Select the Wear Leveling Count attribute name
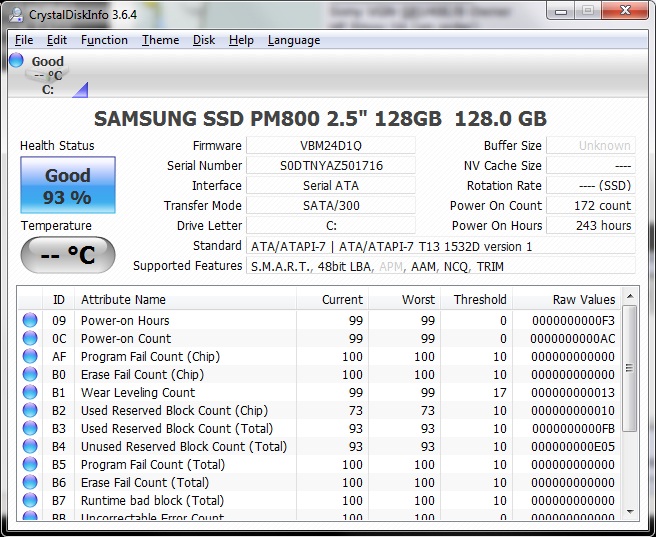The image size is (656, 537). [138, 393]
